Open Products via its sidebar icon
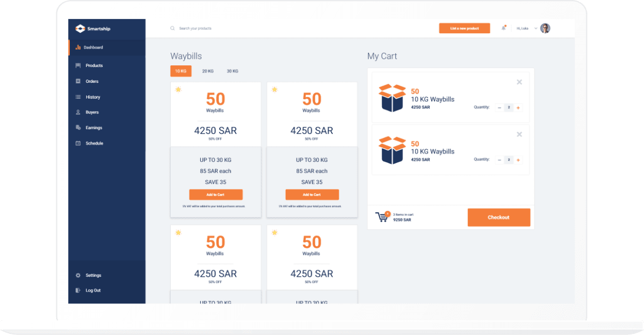 pyautogui.click(x=78, y=65)
